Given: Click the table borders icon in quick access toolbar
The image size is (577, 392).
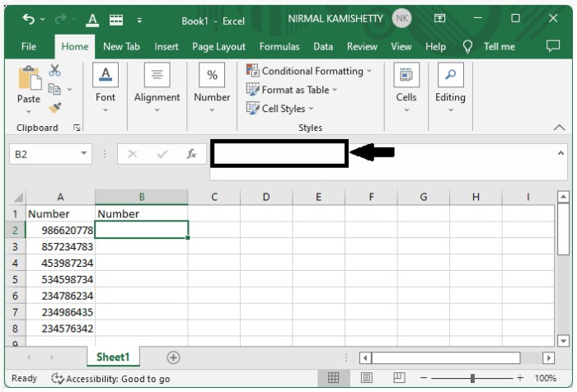Looking at the screenshot, I should click(116, 20).
